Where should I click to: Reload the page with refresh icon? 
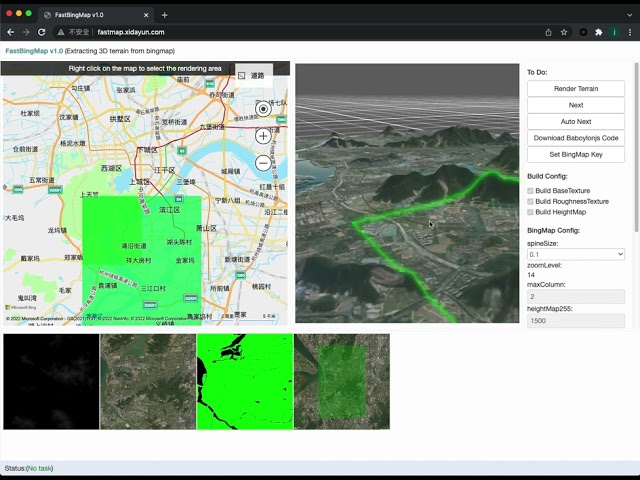coord(42,32)
